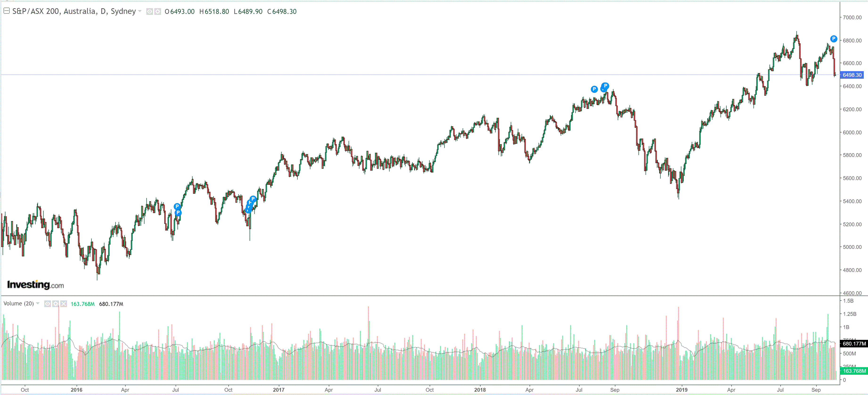Viewport: 868px width, 395px height.
Task: Click the blue 6498.30 current price label
Action: coord(852,75)
